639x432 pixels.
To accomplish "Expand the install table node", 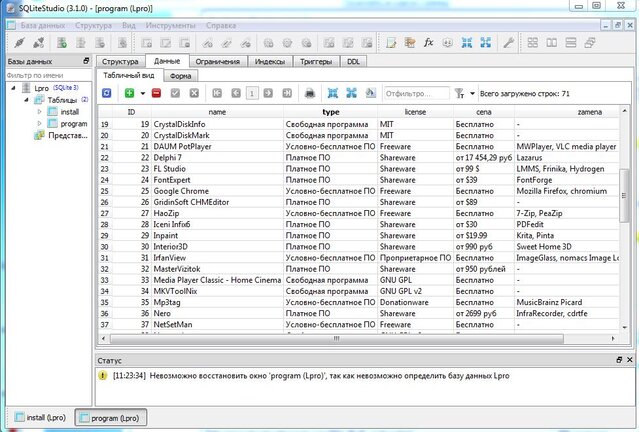I will coord(39,112).
